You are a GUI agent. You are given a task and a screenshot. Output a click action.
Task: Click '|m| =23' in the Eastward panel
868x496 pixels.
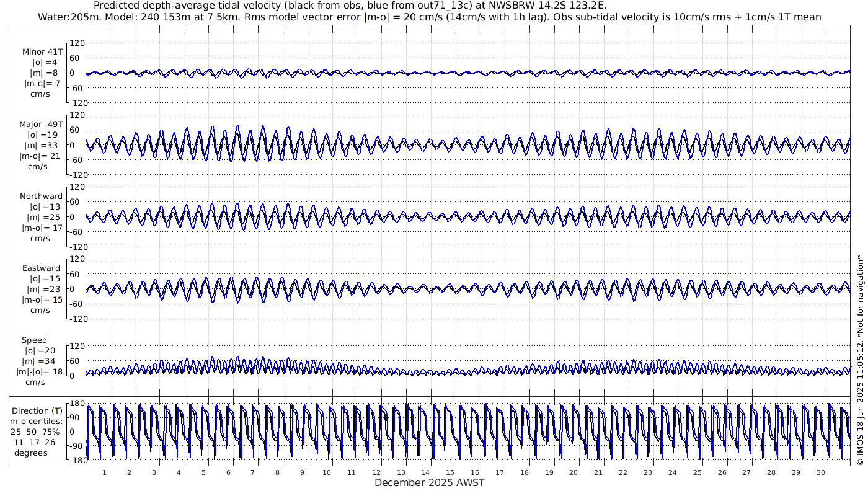pyautogui.click(x=45, y=290)
